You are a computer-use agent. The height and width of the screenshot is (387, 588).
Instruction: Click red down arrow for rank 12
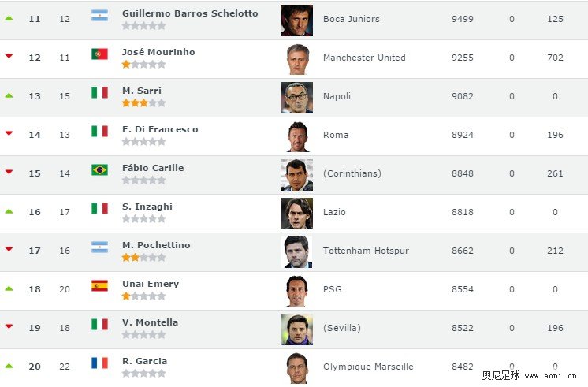point(9,56)
